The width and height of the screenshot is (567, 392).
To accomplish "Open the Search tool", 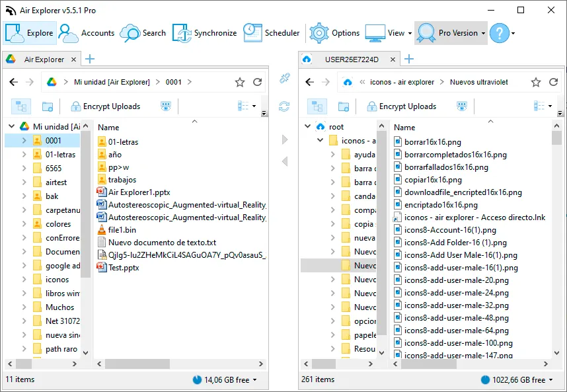I will pos(143,33).
